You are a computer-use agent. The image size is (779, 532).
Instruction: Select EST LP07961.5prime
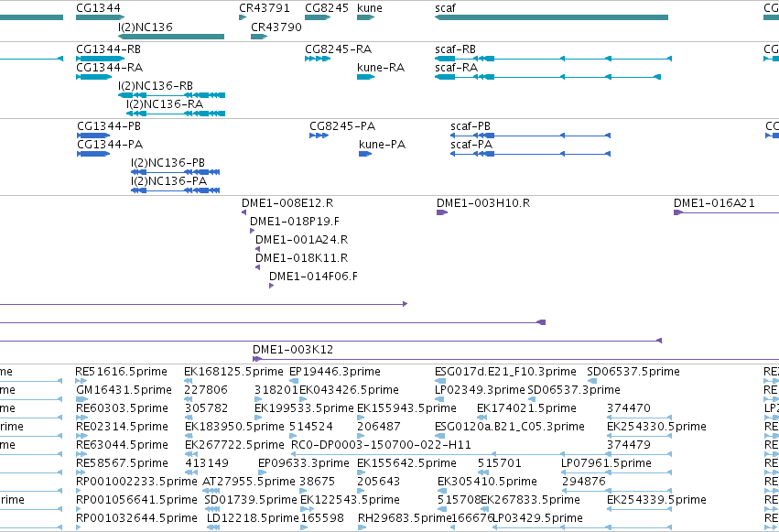(606, 463)
